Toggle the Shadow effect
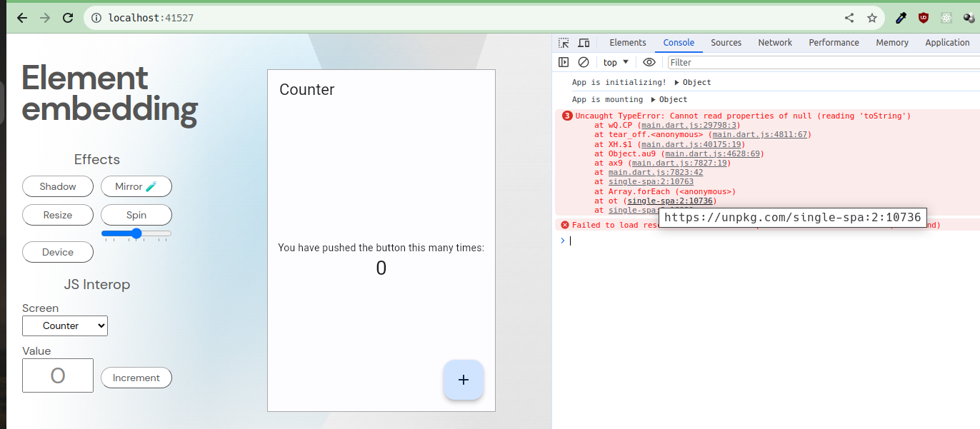Screen dimensions: 980x429 57,186
